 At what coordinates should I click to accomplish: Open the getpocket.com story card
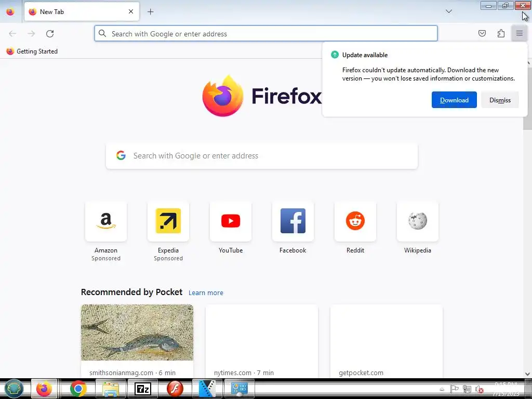coord(387,341)
